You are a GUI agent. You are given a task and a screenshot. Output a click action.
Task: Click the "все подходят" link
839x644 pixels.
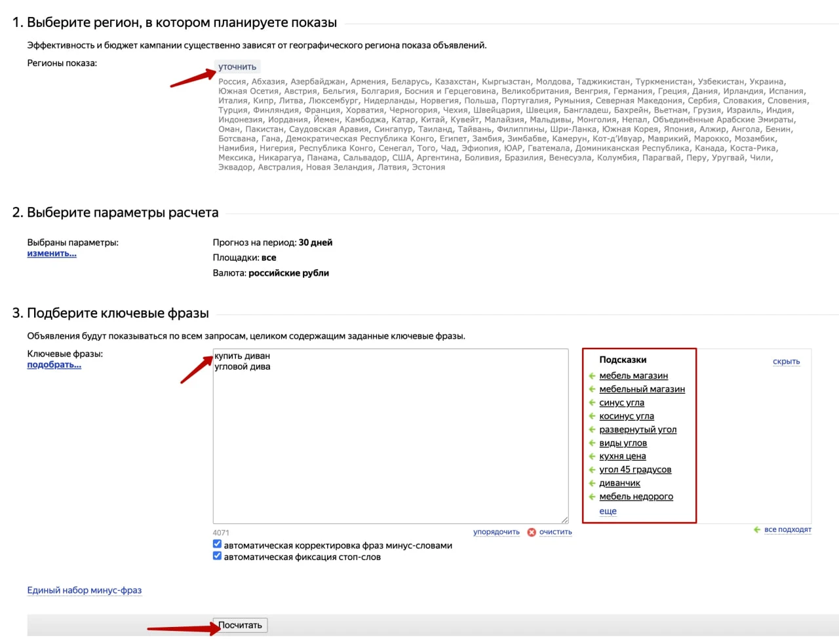tap(788, 529)
